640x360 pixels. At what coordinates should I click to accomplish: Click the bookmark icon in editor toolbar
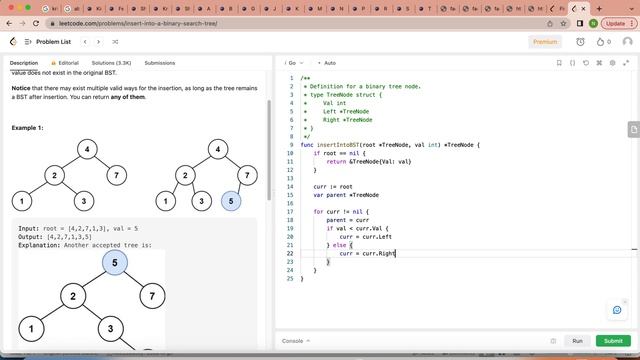tap(559, 63)
